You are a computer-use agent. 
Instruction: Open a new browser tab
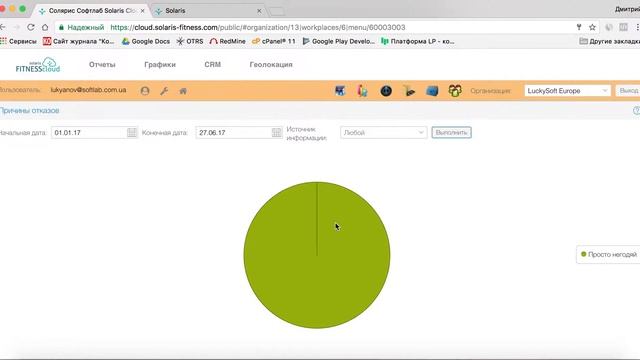coord(277,11)
